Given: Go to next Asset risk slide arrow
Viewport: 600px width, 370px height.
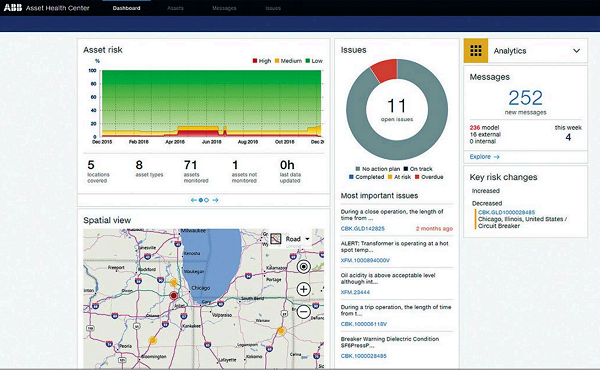Looking at the screenshot, I should click(x=215, y=200).
